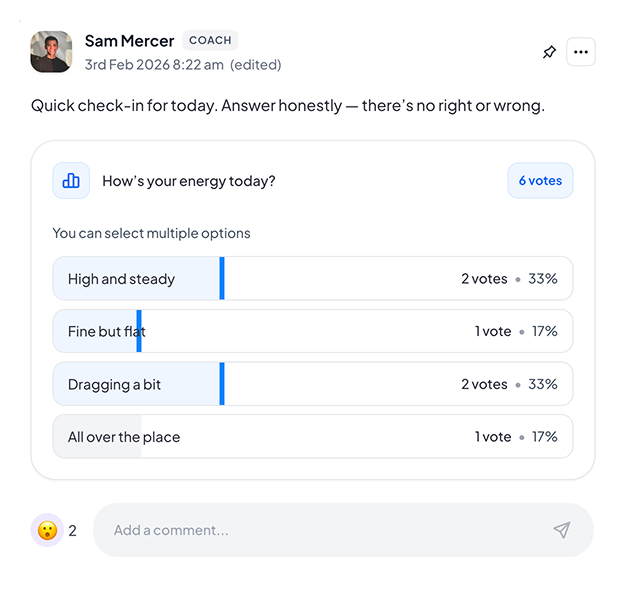Click the blue progress marker on High and steady
Viewport: 626px width, 590px height.
point(222,279)
